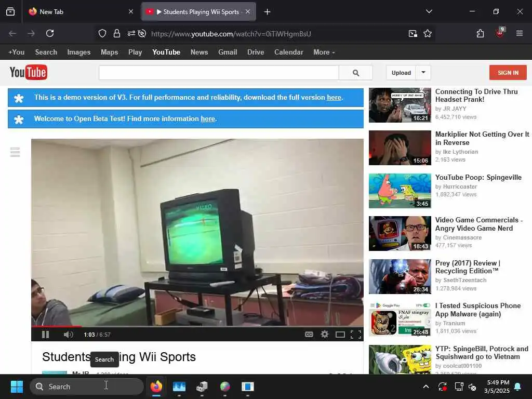The image size is (532, 399).
Task: Open Play in Google bar
Action: tap(135, 52)
